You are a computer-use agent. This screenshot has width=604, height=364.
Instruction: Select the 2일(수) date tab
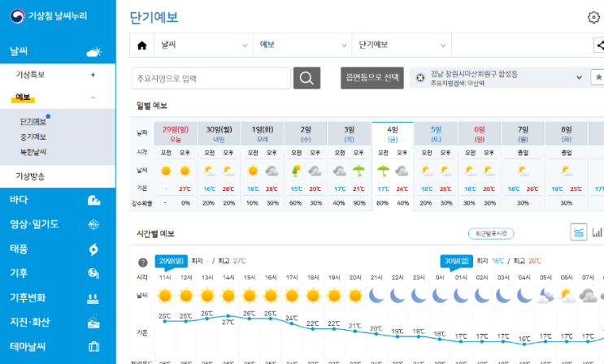click(306, 134)
